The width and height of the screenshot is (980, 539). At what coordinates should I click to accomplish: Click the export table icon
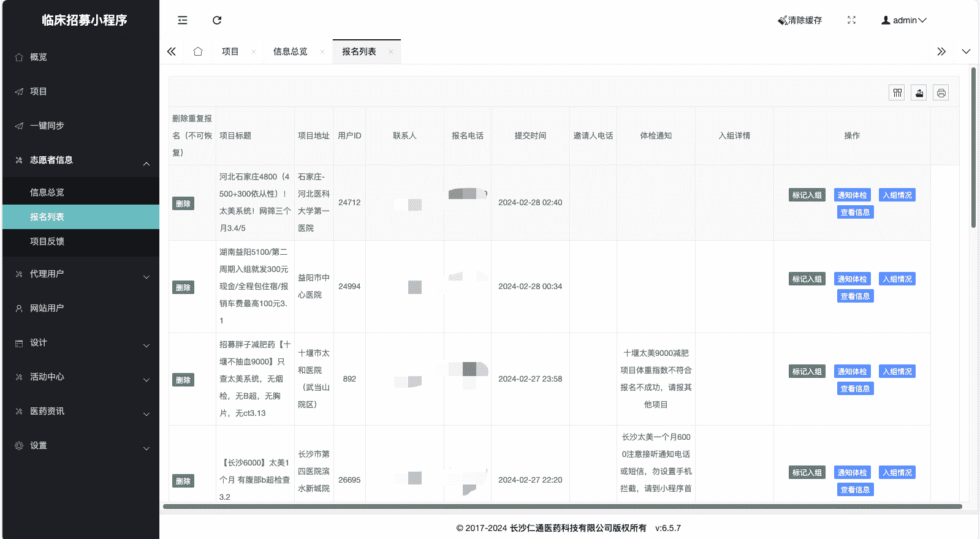tap(919, 92)
